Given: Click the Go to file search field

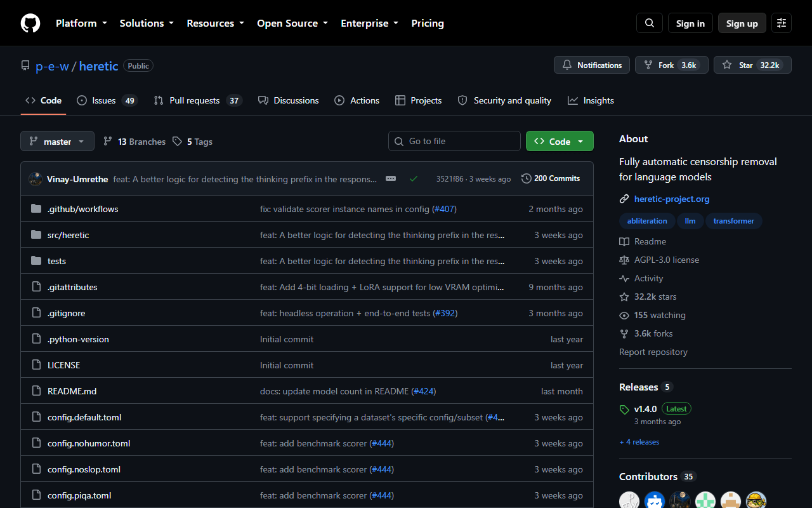Looking at the screenshot, I should [454, 141].
